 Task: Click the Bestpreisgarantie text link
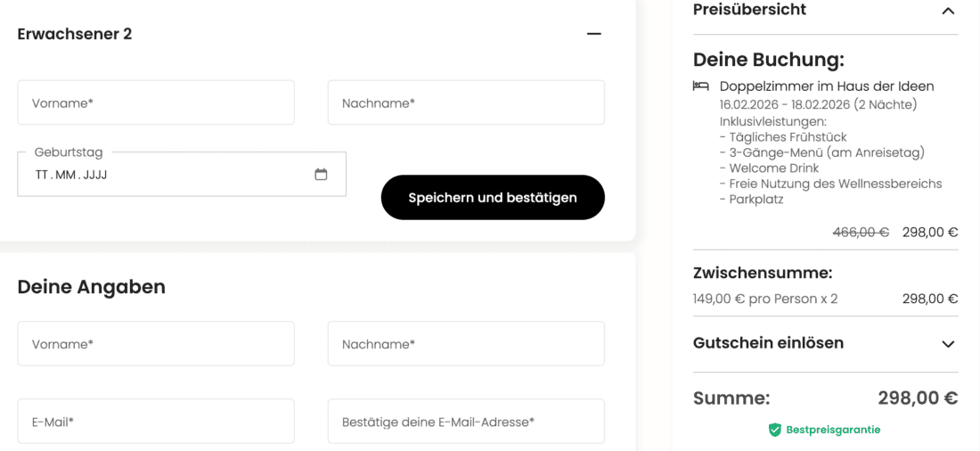click(833, 430)
